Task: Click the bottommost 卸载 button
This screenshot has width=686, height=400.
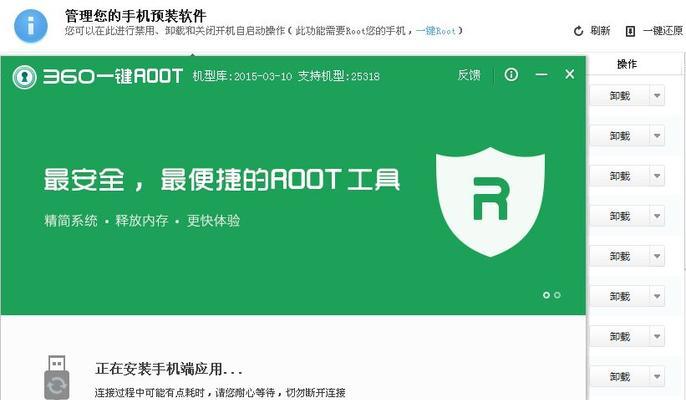Action: tap(620, 377)
